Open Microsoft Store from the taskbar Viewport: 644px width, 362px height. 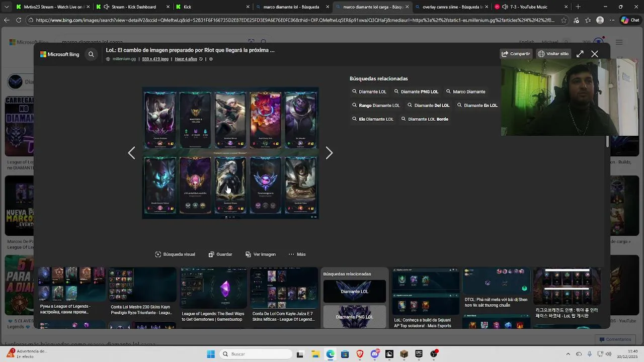(x=345, y=354)
